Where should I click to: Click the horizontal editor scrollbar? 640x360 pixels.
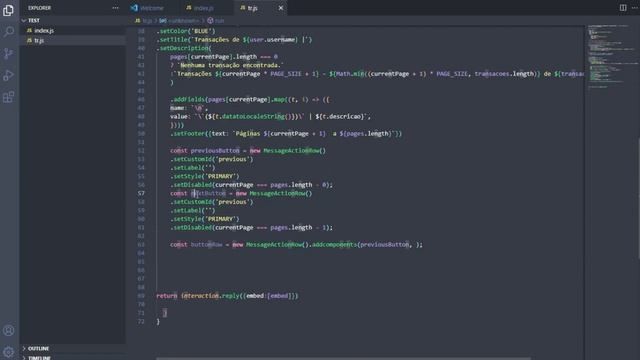343,358
